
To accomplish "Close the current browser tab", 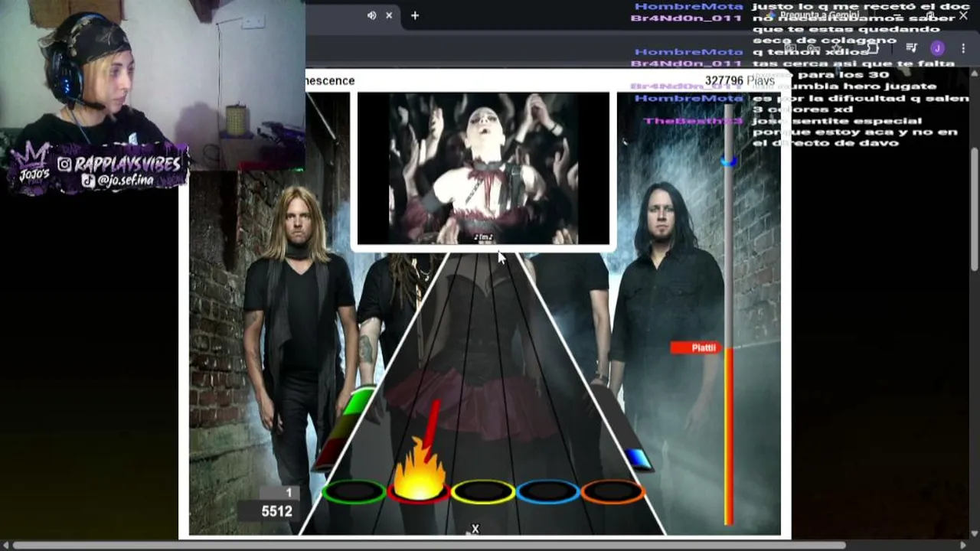I will pos(389,15).
